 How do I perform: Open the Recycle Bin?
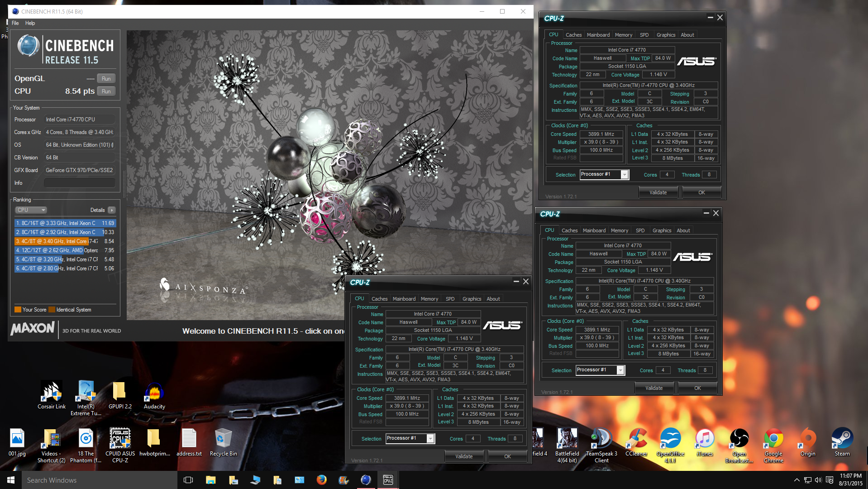pos(223,442)
